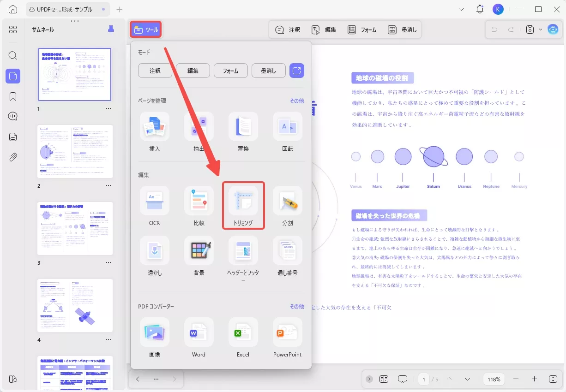Open a new tab with the plus icon
Viewport: 566px width, 392px height.
(120, 9)
